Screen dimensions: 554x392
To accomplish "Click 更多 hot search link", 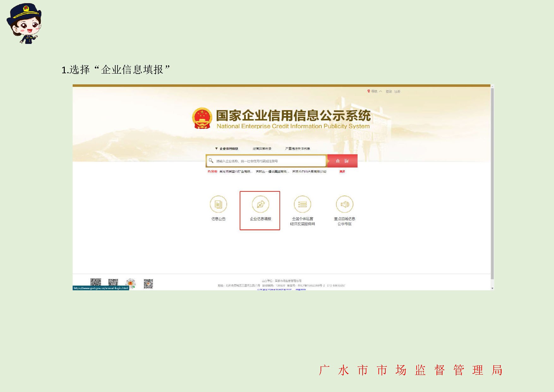I will pyautogui.click(x=342, y=172).
